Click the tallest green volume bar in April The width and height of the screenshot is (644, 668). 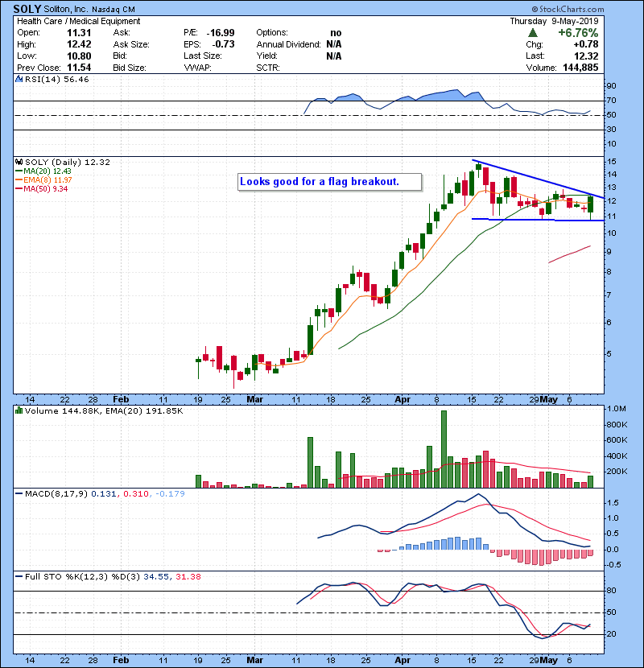pyautogui.click(x=444, y=449)
